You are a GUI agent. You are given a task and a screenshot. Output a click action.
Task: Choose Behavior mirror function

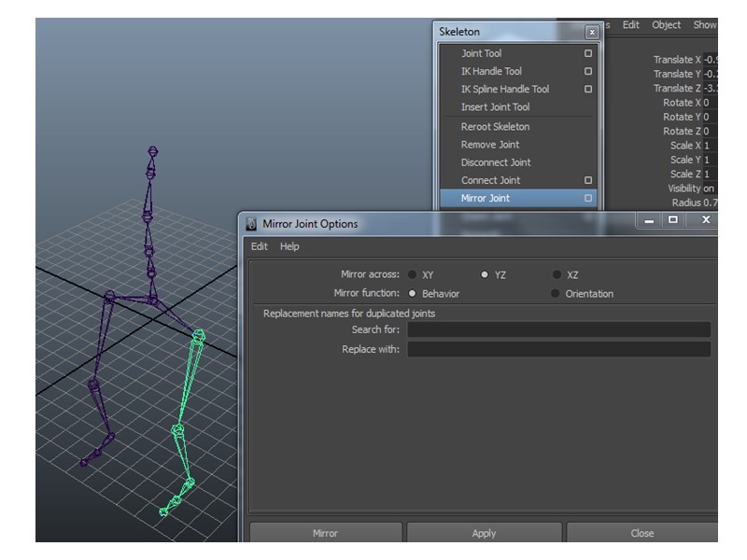tap(412, 293)
